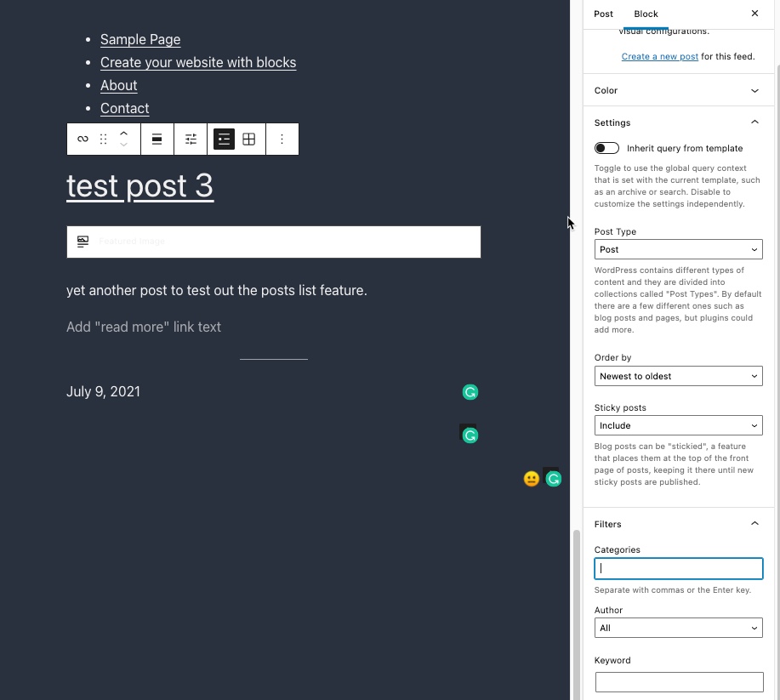Click the featured image placeholder icon
This screenshot has height=700, width=780.
point(83,242)
